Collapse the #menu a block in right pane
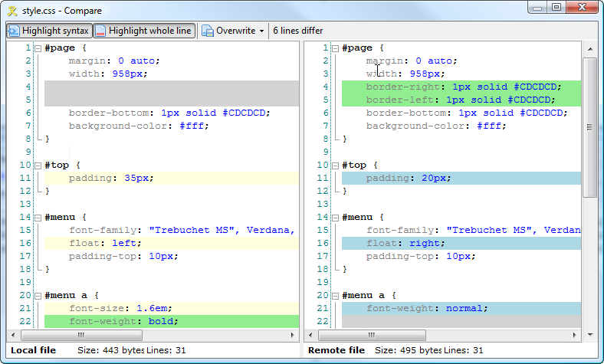Screen dimensions: 604x364 pyautogui.click(x=335, y=296)
